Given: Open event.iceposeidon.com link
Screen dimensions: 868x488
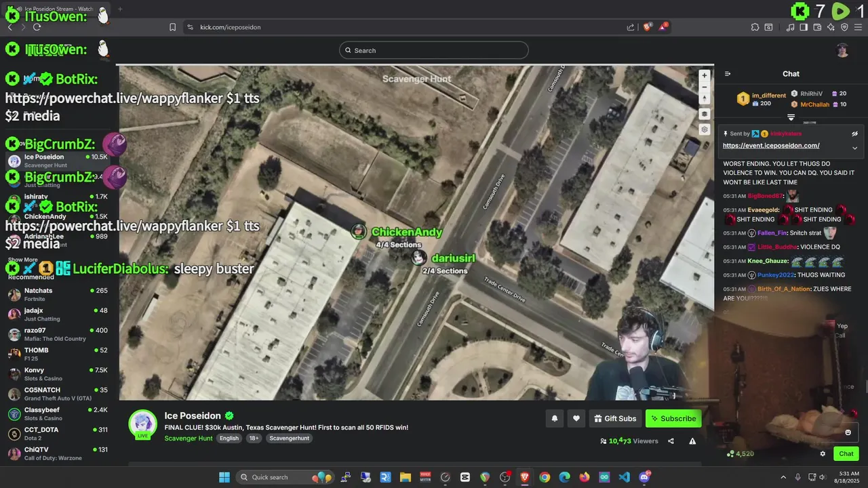Looking at the screenshot, I should pos(771,146).
